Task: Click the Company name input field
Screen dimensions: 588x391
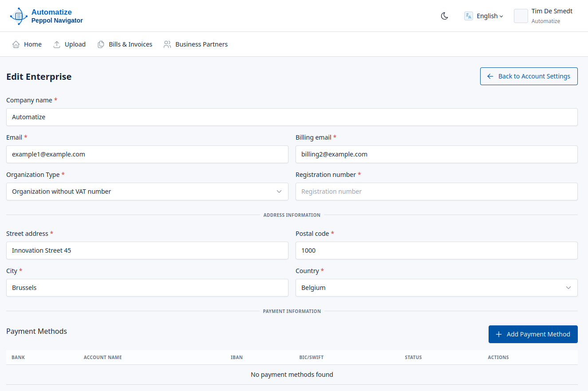Action: (292, 117)
